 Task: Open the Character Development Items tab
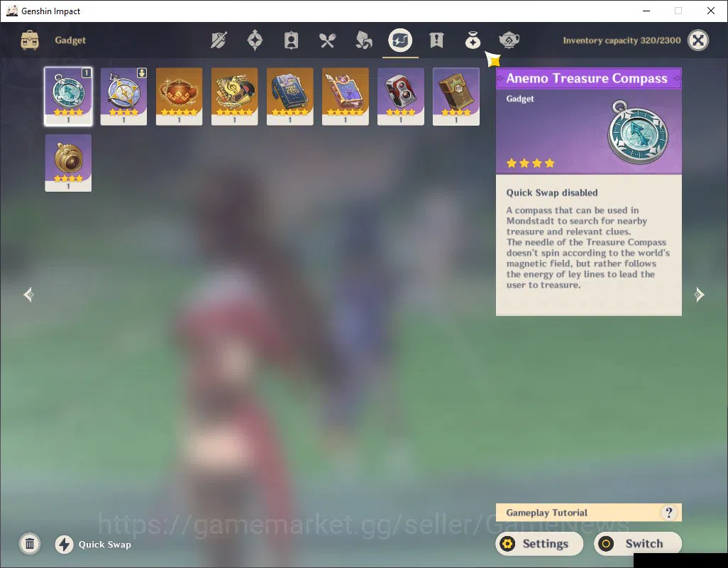291,40
